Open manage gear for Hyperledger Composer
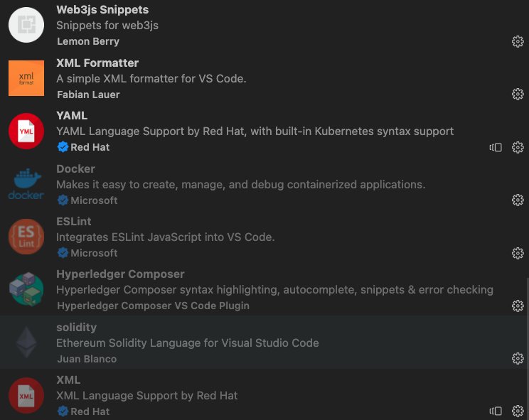This screenshot has height=420, width=529. coord(518,306)
